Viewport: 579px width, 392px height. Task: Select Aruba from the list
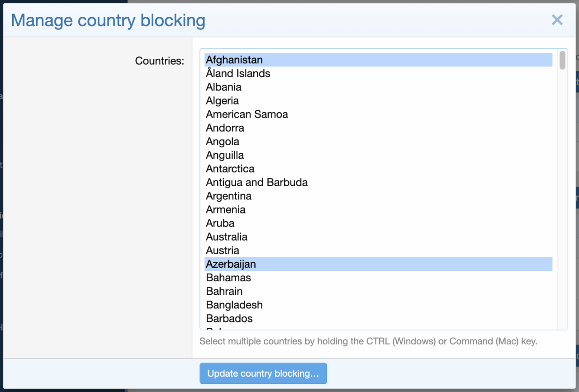(220, 223)
